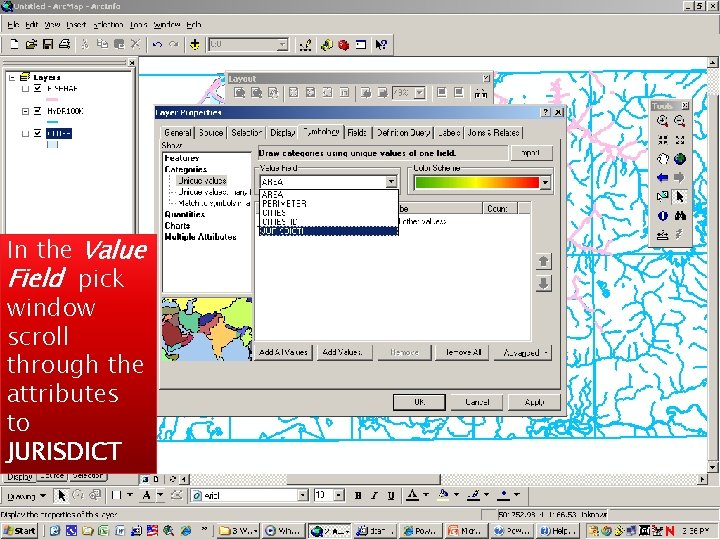720x540 pixels.
Task: Open the command line window icon
Action: (361, 45)
